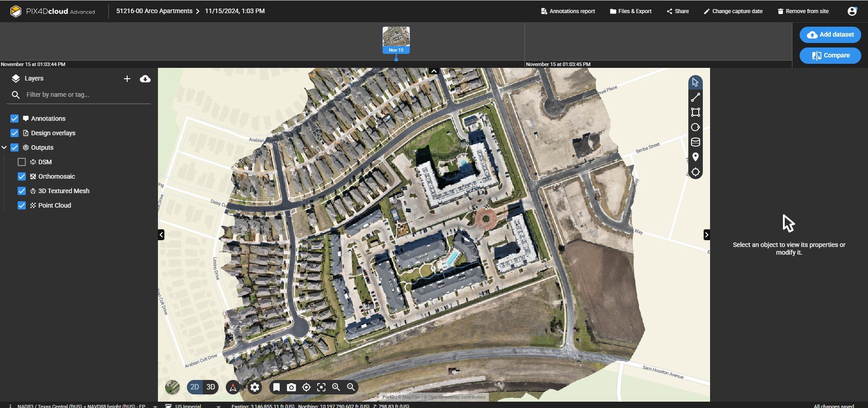Open the user account avatar icon
The width and height of the screenshot is (868, 408).
pyautogui.click(x=852, y=11)
